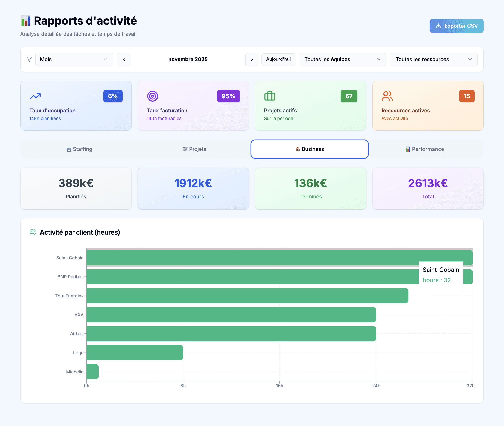Click the previous month arrow
Viewport: 504px width, 426px height.
point(124,59)
